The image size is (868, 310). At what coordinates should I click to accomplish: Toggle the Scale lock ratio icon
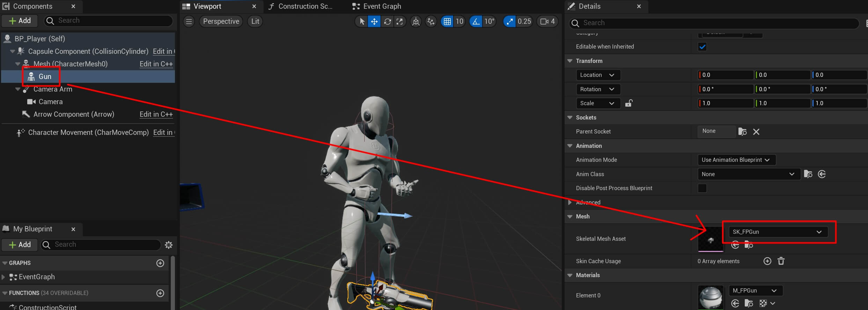coord(629,103)
